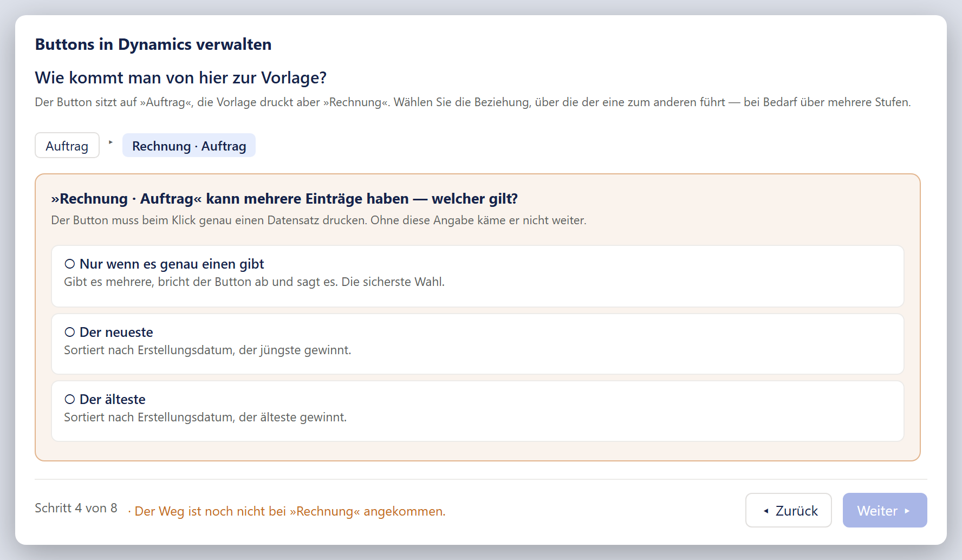Click text 'Sortiert nach Erstellungsdatum, der jüngste gewinnt.'
The height and width of the screenshot is (560, 962).
click(x=207, y=350)
